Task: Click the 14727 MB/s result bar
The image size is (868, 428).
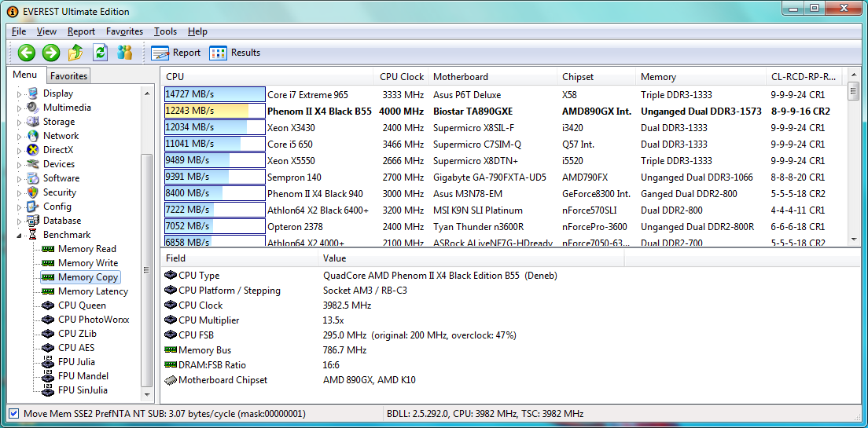Action: coord(215,94)
